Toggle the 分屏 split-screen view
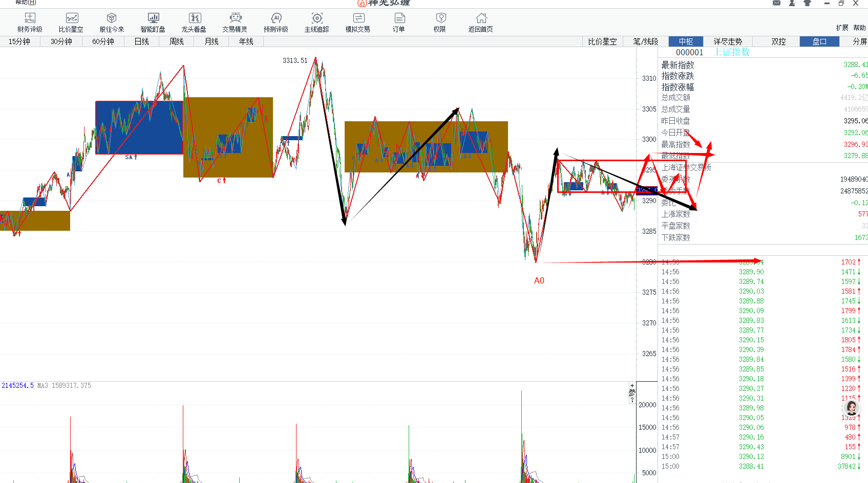Image resolution: width=868 pixels, height=483 pixels. pos(859,41)
